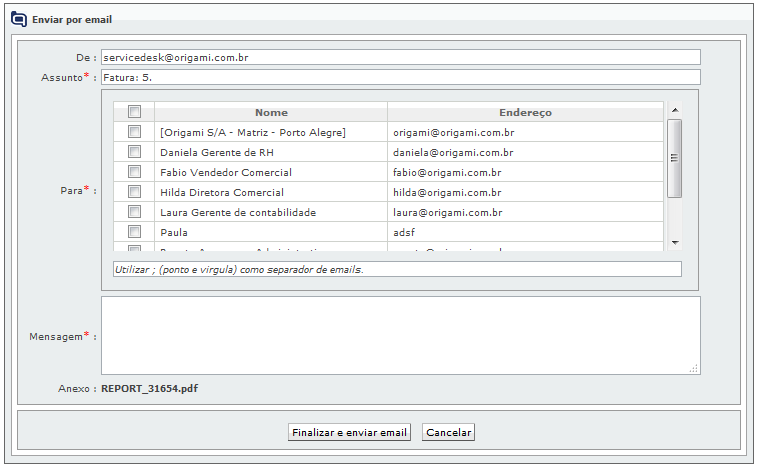Click the Enviar por email chat icon
The width and height of the screenshot is (759, 468).
pos(19,19)
